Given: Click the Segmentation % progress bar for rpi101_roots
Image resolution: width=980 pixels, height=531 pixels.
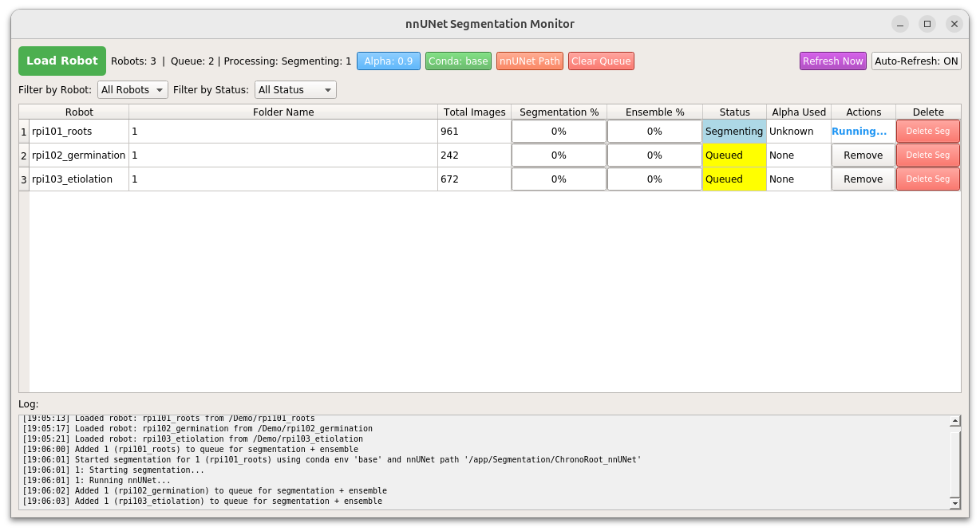Looking at the screenshot, I should coord(558,131).
